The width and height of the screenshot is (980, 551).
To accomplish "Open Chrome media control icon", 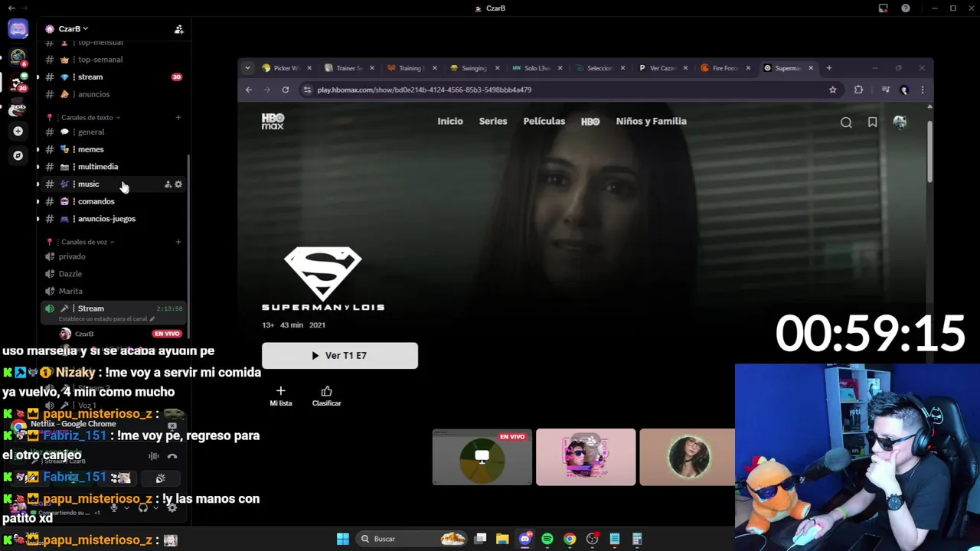I will click(886, 90).
